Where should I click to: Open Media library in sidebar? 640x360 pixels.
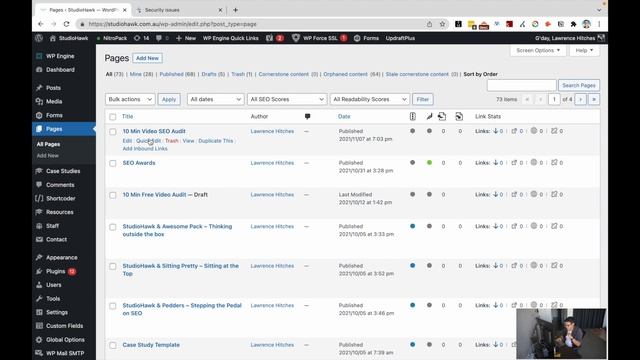pyautogui.click(x=54, y=101)
